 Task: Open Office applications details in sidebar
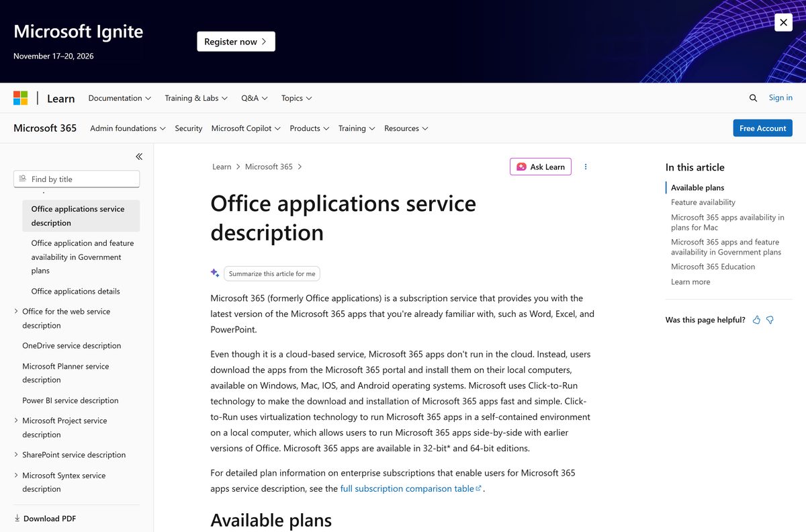tap(75, 291)
